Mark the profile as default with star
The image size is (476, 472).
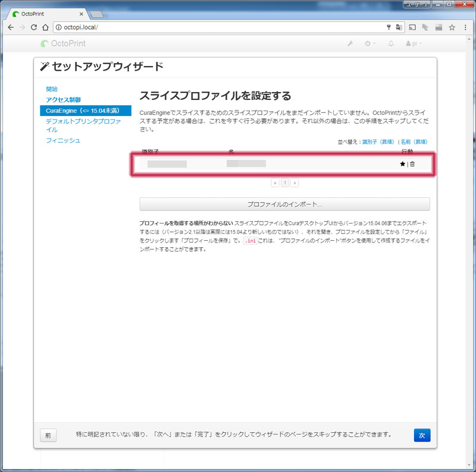click(403, 164)
